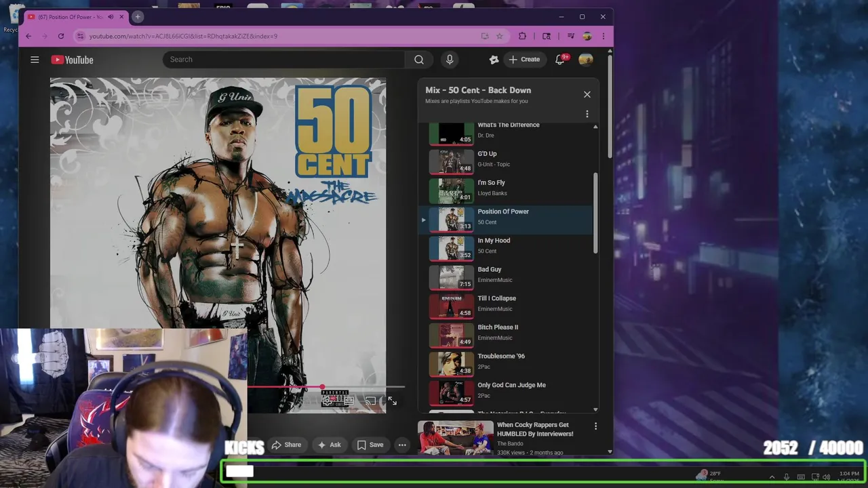View site information icon in address bar

[80, 36]
